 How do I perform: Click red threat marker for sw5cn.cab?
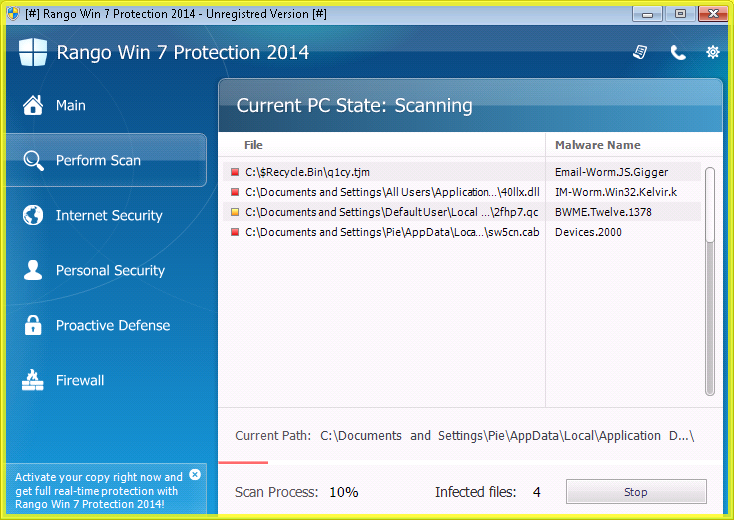pyautogui.click(x=235, y=232)
